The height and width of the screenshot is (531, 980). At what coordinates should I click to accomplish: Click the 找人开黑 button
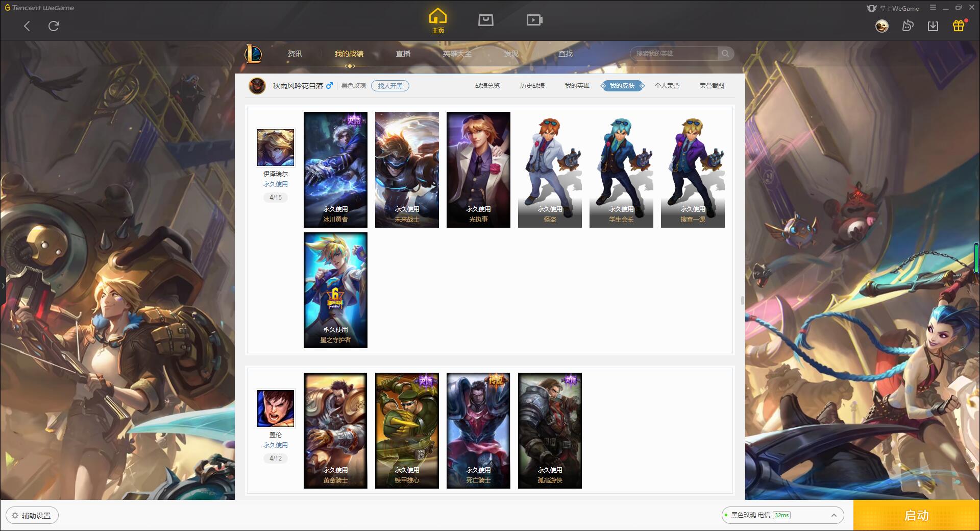point(390,86)
